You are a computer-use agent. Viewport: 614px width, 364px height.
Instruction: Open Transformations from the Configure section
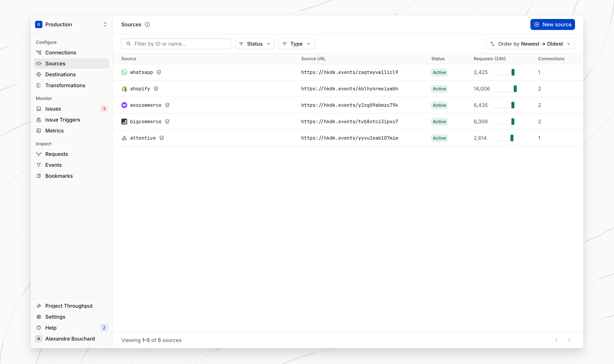click(65, 85)
